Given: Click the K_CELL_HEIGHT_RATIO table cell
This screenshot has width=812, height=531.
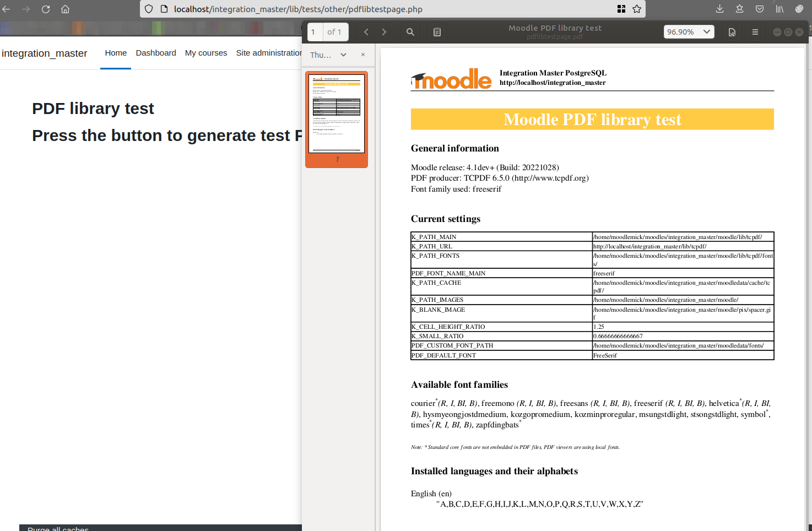Looking at the screenshot, I should click(501, 327).
